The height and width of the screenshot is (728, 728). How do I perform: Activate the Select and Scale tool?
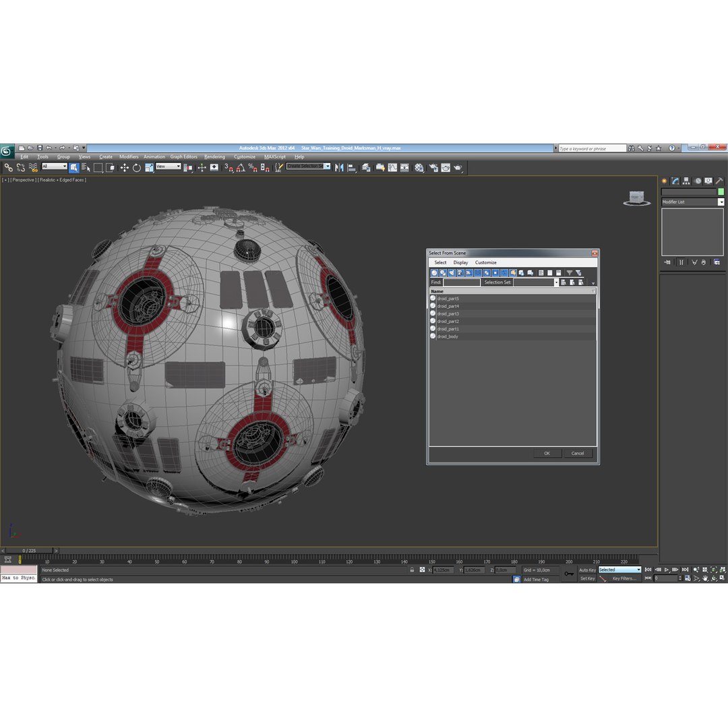coord(148,168)
